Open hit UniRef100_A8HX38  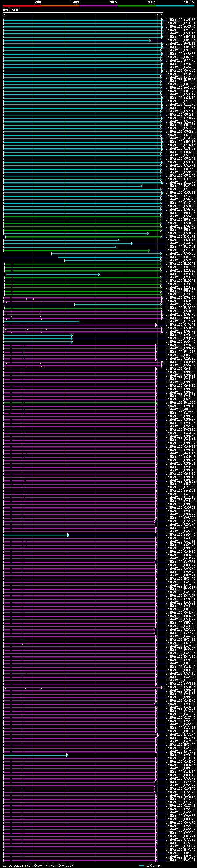point(180,20)
